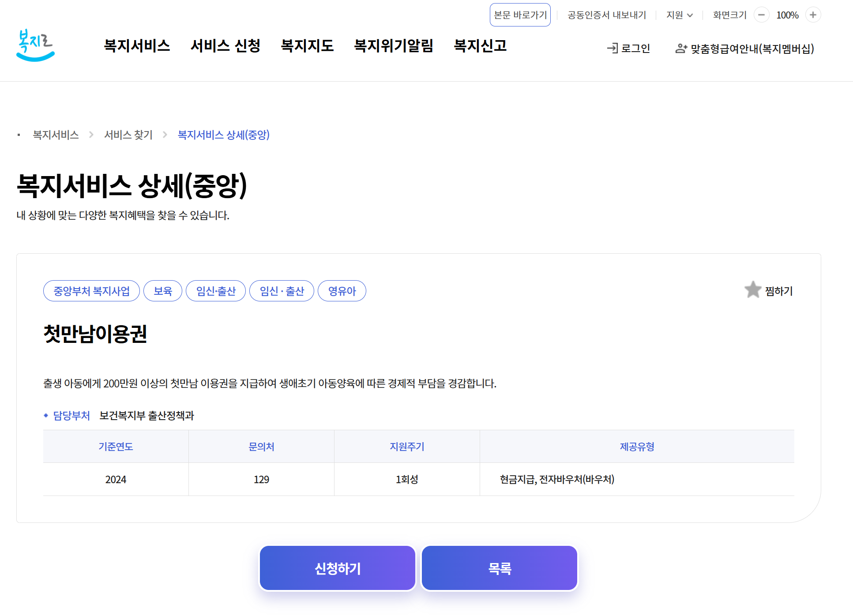The image size is (853, 616).
Task: Click the 복지서비스 breadcrumb link
Action: (56, 135)
